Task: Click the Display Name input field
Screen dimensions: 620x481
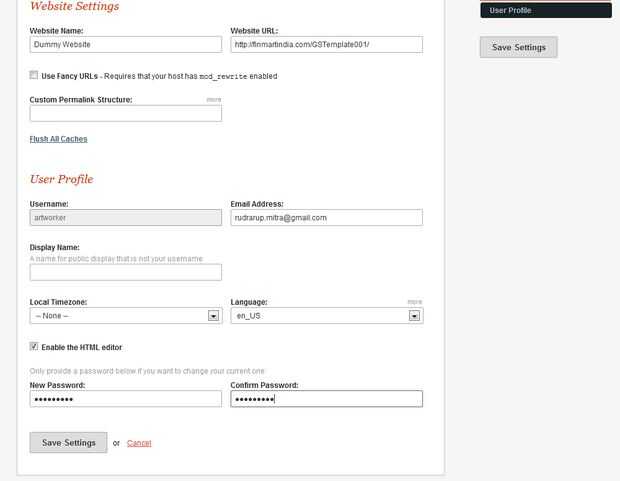Action: pyautogui.click(x=126, y=273)
